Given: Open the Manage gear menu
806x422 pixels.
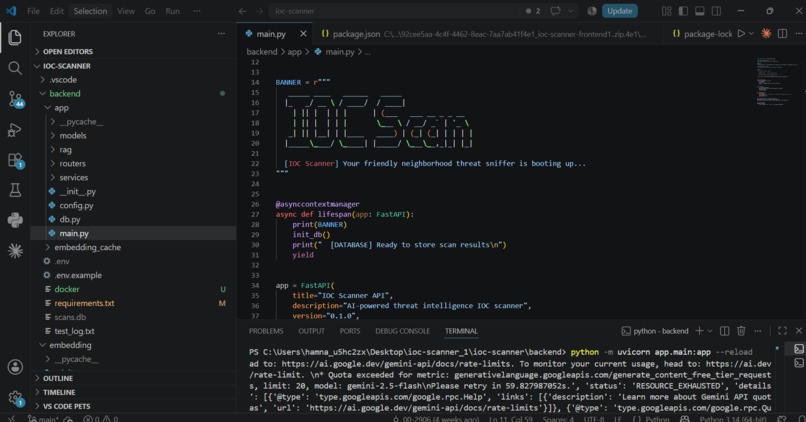Looking at the screenshot, I should pyautogui.click(x=15, y=397).
